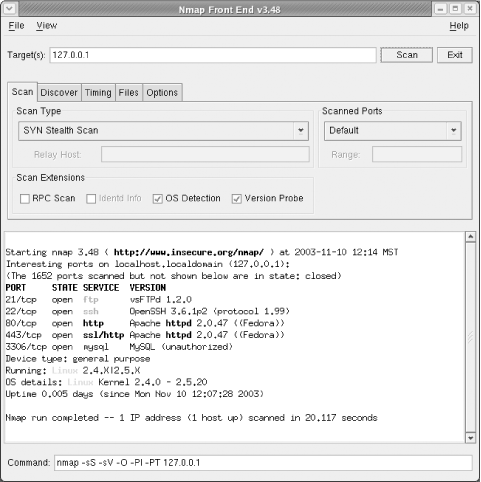Toggle the Identd Info checkbox
Image resolution: width=481 pixels, height=482 pixels.
coord(91,199)
